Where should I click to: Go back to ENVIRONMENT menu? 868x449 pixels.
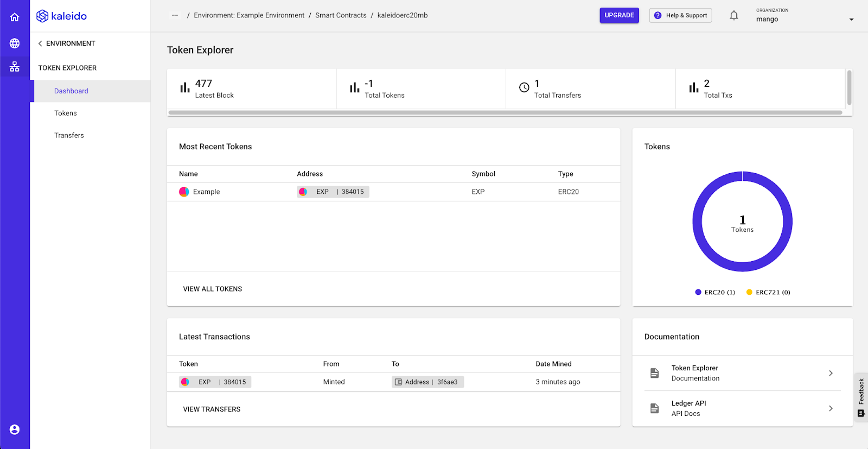click(67, 43)
